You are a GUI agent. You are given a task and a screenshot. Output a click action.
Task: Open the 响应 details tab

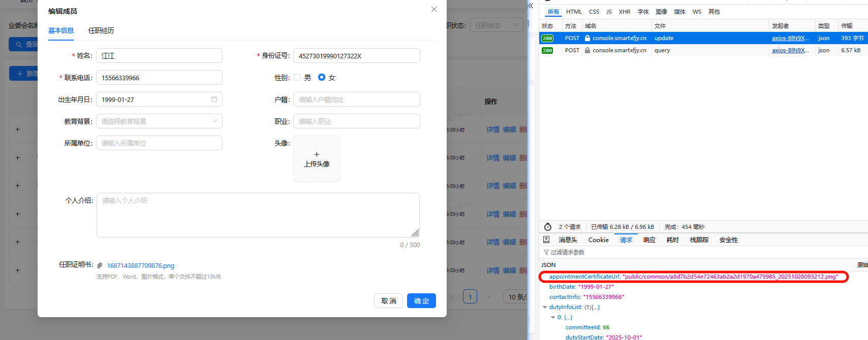click(649, 240)
